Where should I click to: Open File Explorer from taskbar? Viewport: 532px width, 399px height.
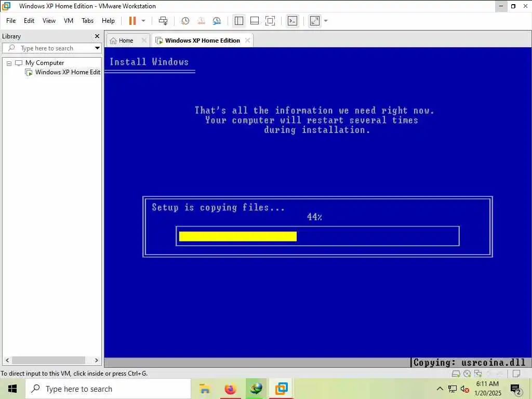204,389
